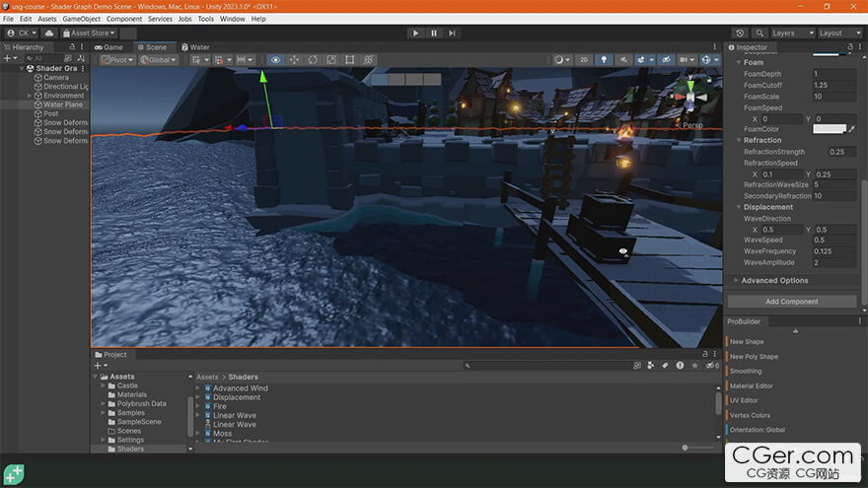Image resolution: width=868 pixels, height=488 pixels.
Task: Expand Environment in Hierarchy
Action: (30, 96)
